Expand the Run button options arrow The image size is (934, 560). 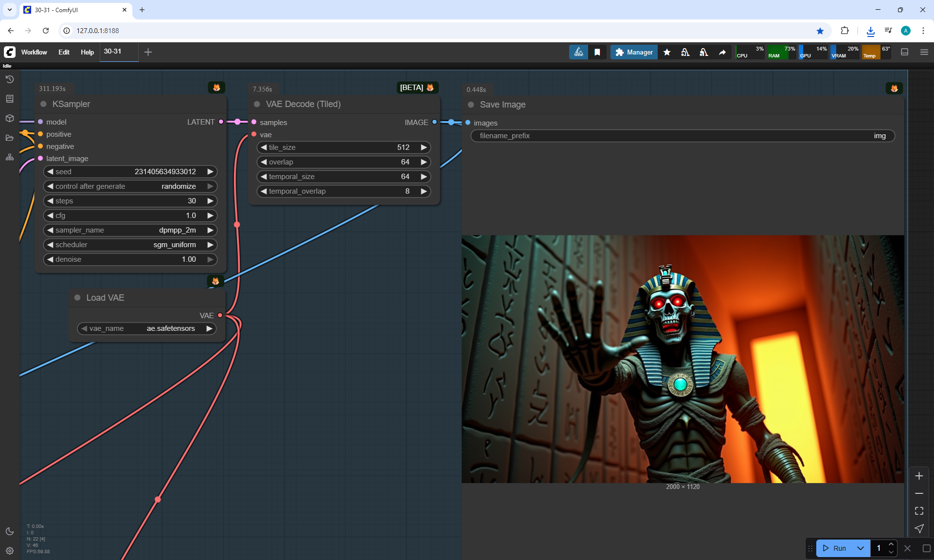[x=861, y=548]
